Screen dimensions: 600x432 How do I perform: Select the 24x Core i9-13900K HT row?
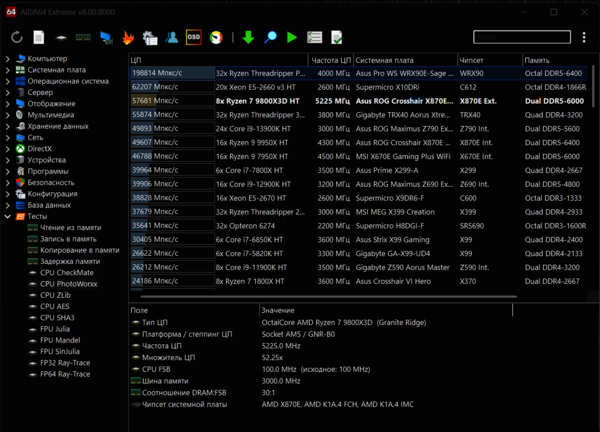(x=359, y=129)
